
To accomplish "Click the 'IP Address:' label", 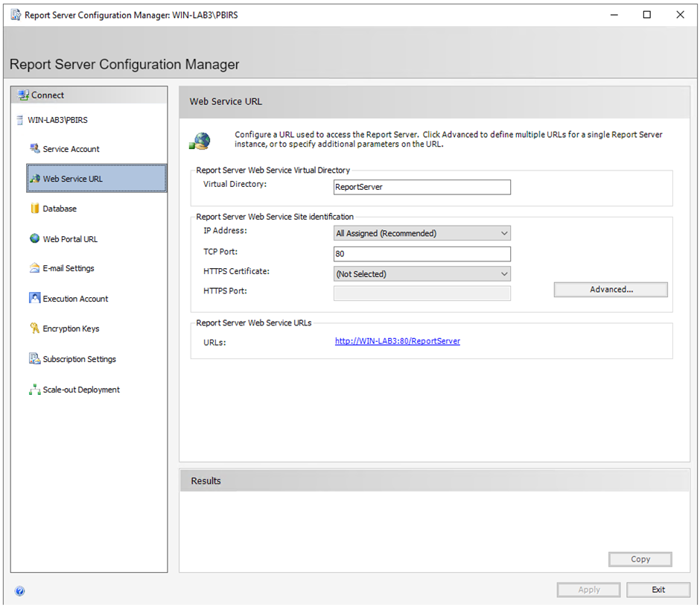I will click(225, 230).
